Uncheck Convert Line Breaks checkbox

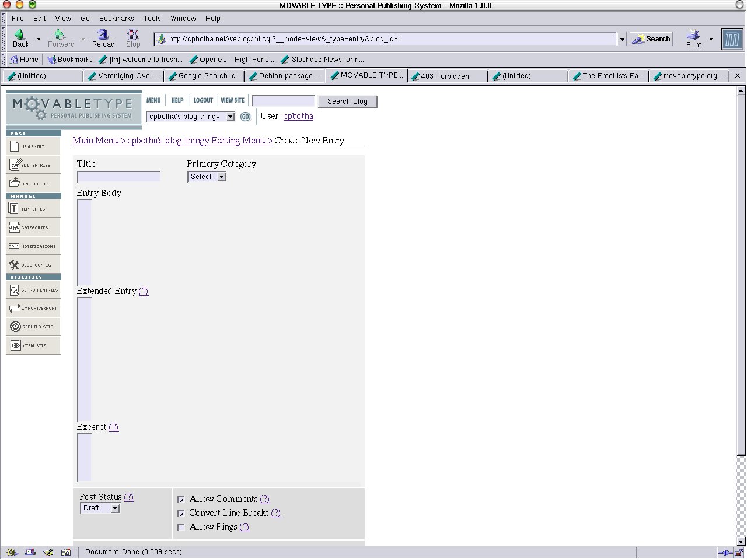(181, 513)
